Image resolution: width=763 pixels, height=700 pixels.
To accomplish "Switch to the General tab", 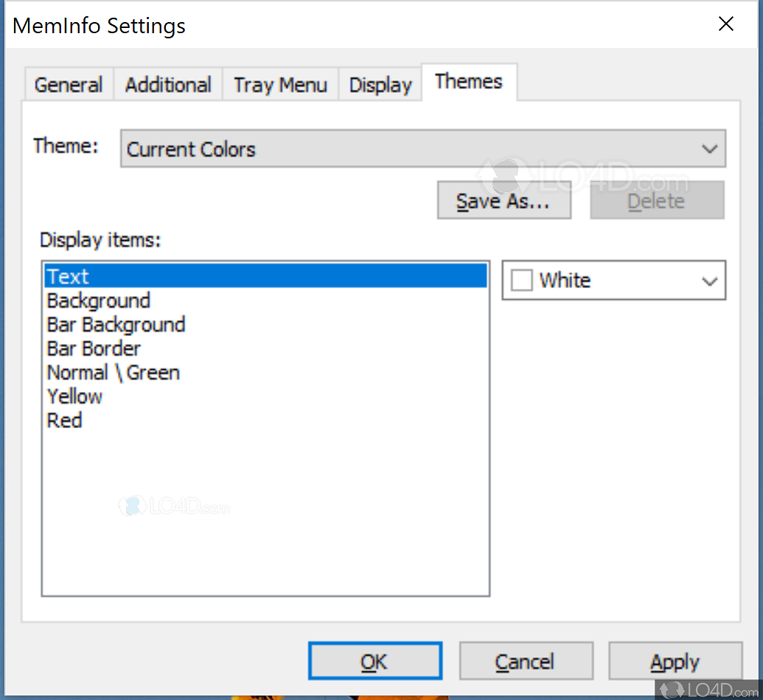I will (x=69, y=85).
